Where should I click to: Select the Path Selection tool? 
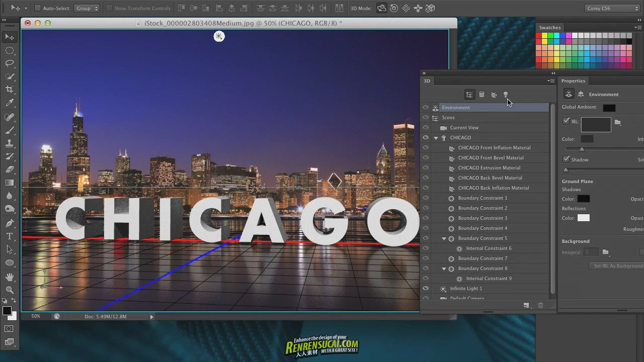(x=10, y=249)
